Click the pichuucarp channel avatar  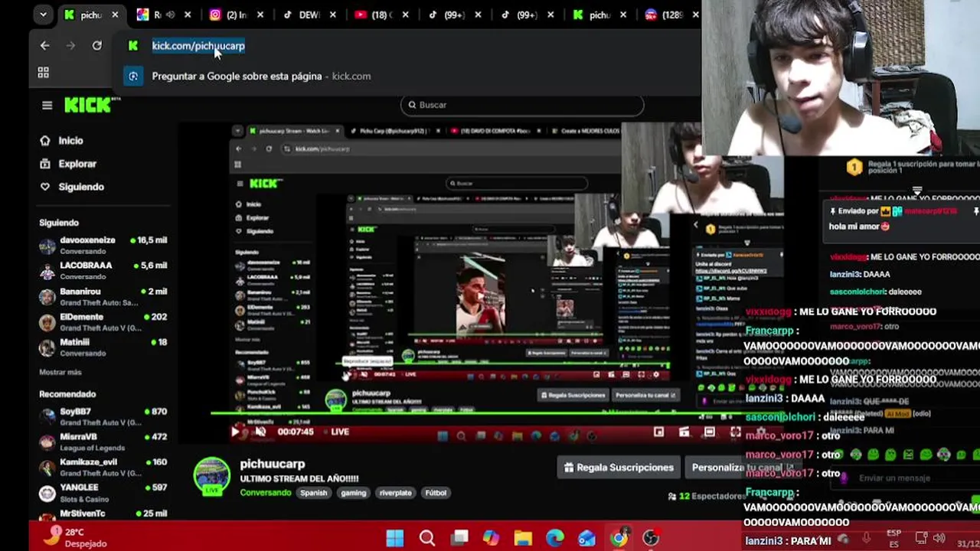[212, 476]
